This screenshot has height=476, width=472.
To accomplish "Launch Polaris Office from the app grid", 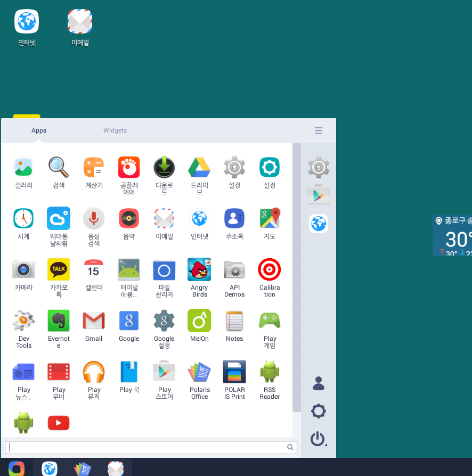I will [199, 372].
